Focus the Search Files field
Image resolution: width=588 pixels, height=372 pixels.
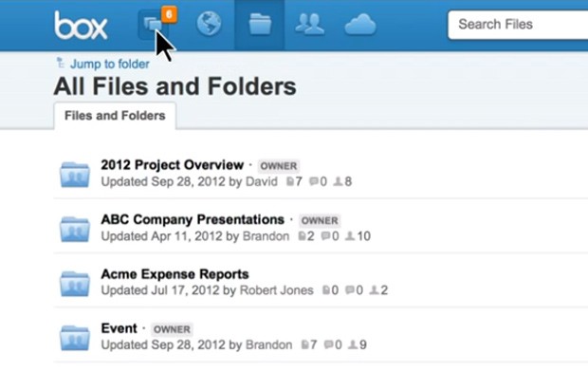(518, 25)
